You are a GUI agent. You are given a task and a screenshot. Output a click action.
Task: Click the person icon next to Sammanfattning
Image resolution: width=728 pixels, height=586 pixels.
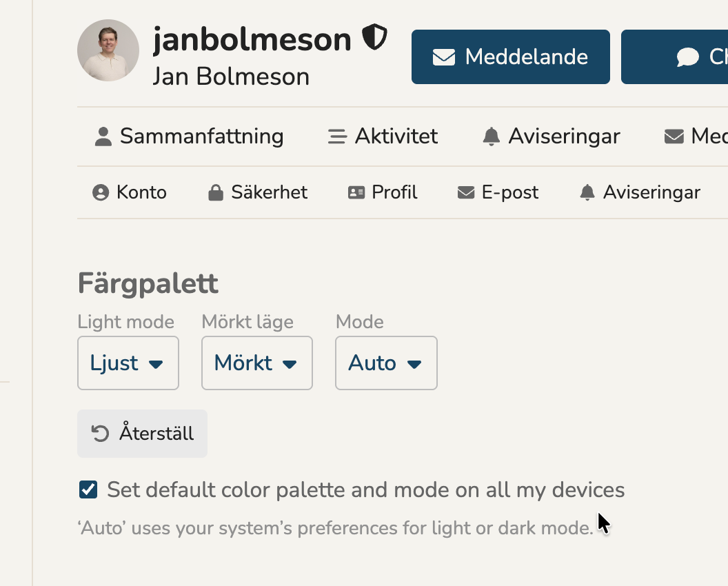point(103,137)
